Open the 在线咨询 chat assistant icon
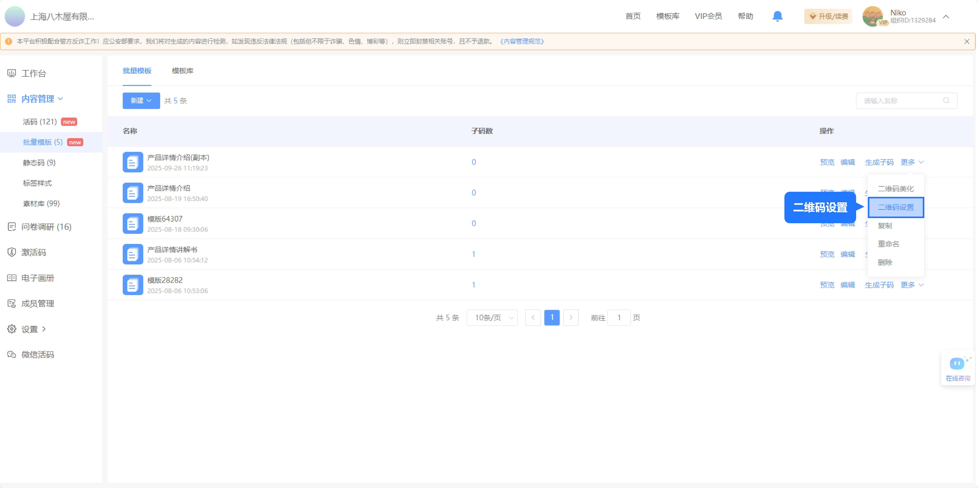980x488 pixels. click(957, 363)
